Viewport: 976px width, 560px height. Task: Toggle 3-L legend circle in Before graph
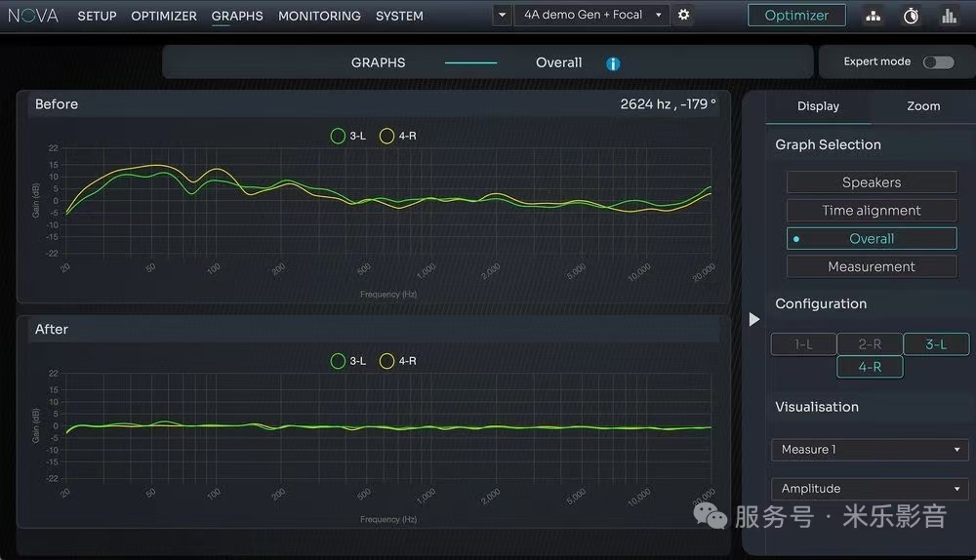(339, 136)
